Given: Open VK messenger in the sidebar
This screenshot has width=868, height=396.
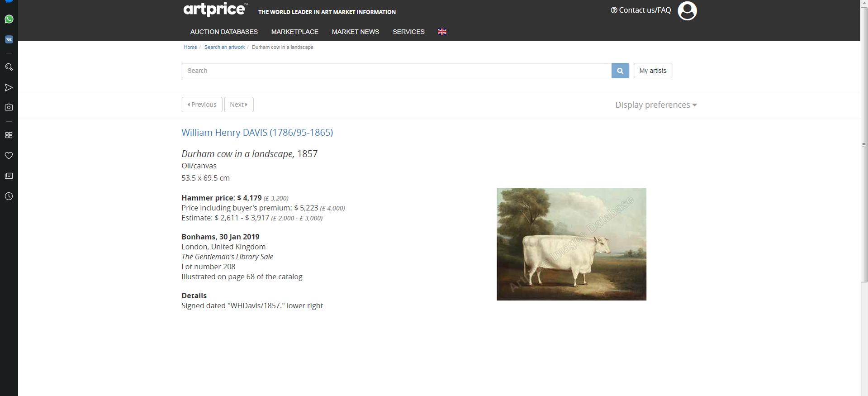Looking at the screenshot, I should (x=9, y=39).
